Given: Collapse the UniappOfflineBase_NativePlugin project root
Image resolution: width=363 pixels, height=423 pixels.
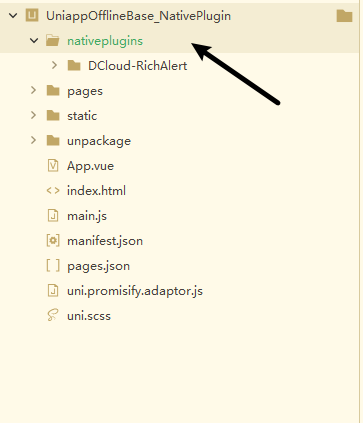Looking at the screenshot, I should pyautogui.click(x=13, y=16).
